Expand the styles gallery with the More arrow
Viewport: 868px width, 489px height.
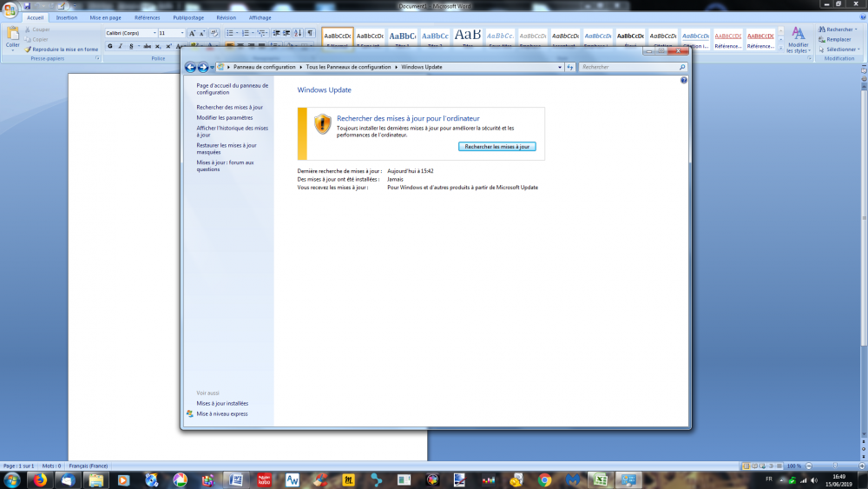780,49
